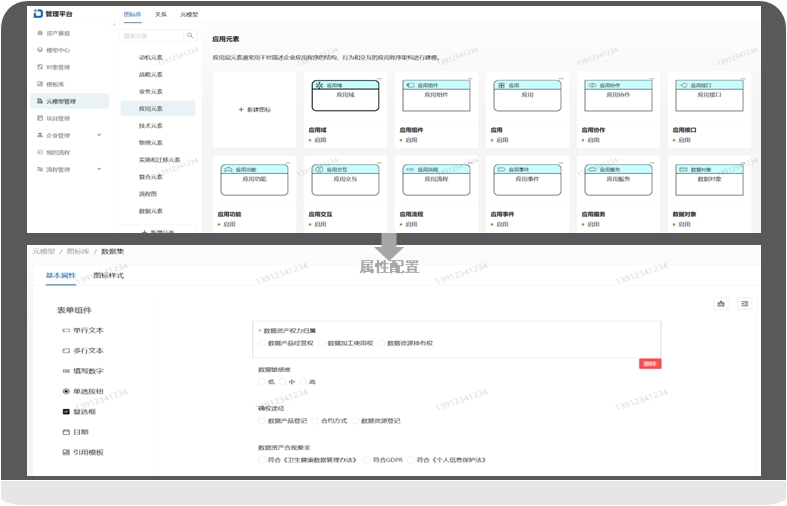Click the save icon button above the form
Screen dimensions: 787x506
721,304
